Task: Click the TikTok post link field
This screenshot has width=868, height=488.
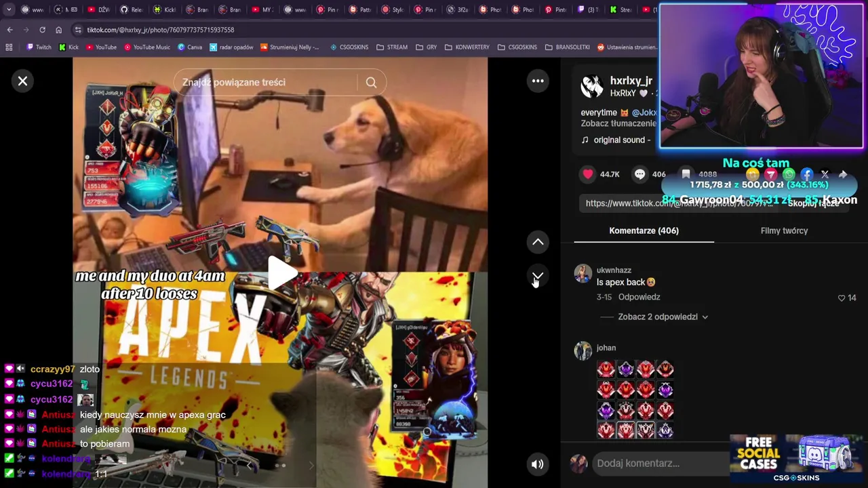Action: [679, 203]
